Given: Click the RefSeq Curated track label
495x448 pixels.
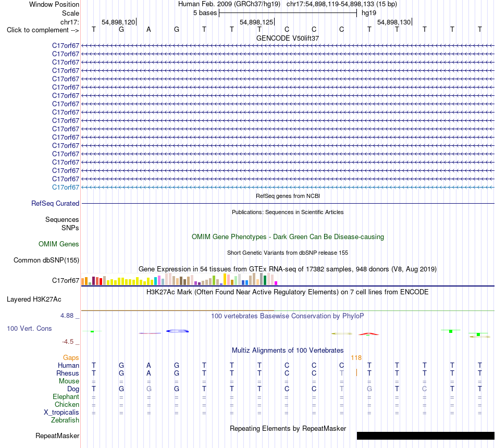Looking at the screenshot, I should click(x=55, y=203).
